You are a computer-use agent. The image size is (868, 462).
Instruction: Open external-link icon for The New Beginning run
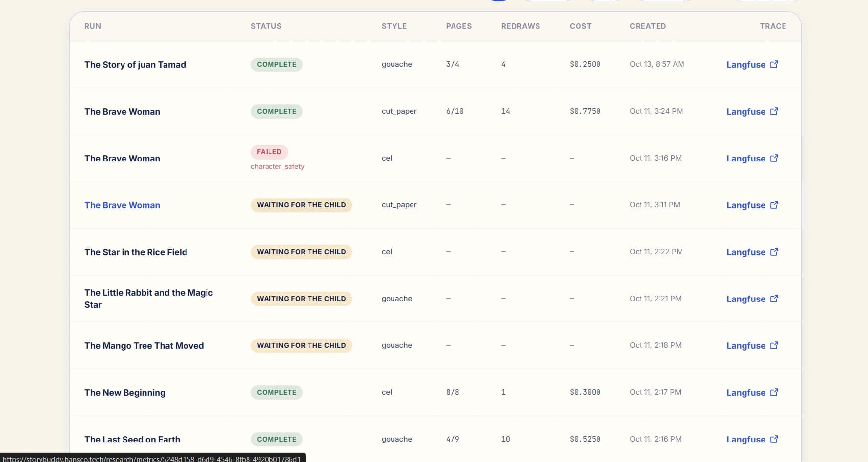pyautogui.click(x=774, y=392)
